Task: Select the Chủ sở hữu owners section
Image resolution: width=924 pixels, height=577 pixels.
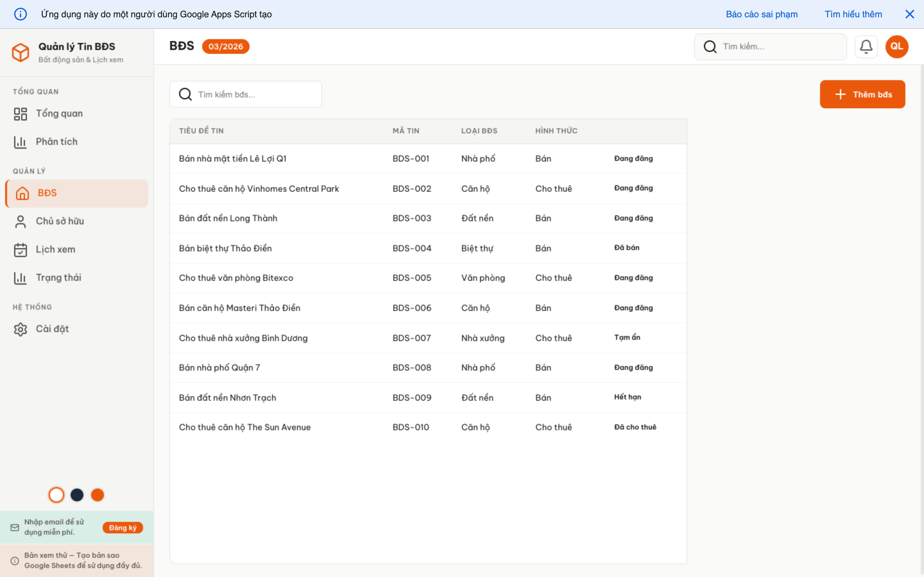Action: 60,221
